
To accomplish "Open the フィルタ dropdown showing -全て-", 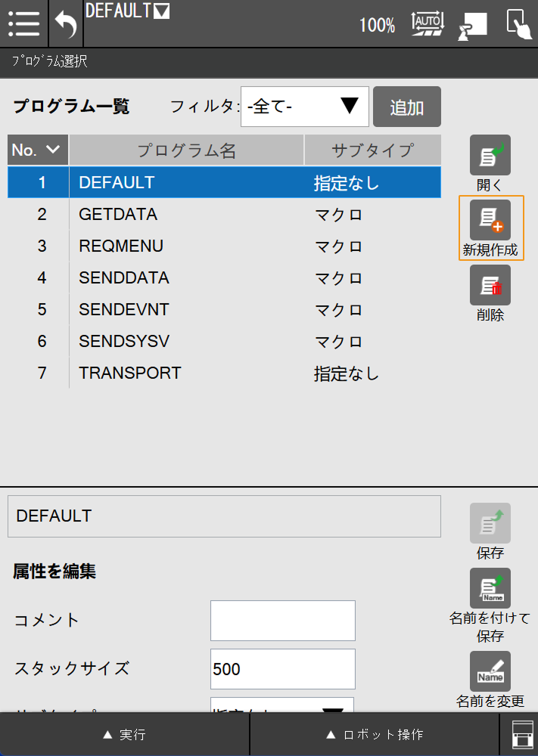I will pos(305,107).
